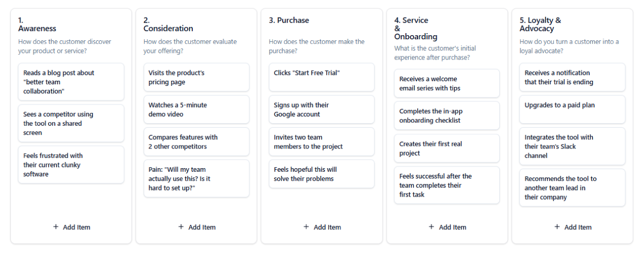644x253 pixels.
Task: Edit the Consideration column description text
Action: [x=179, y=46]
